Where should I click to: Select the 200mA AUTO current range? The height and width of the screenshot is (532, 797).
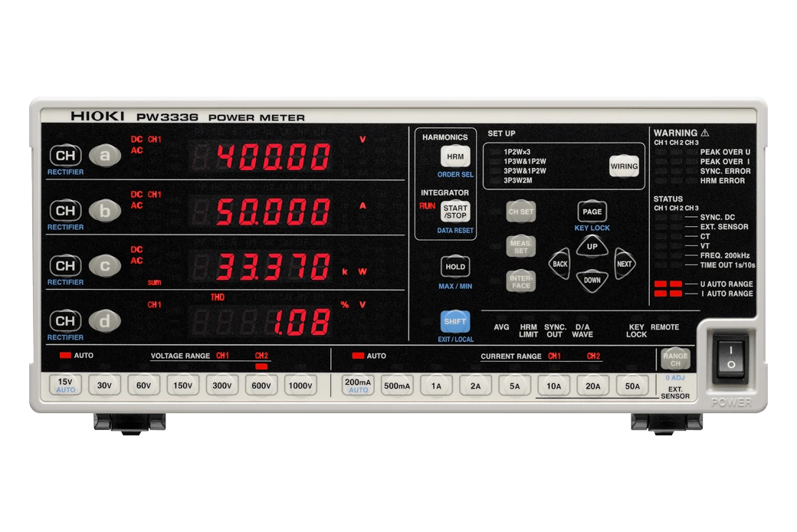tap(358, 386)
